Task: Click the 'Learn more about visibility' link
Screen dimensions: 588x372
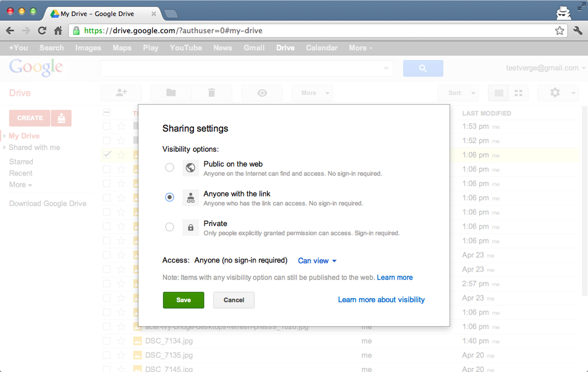Action: tap(381, 299)
